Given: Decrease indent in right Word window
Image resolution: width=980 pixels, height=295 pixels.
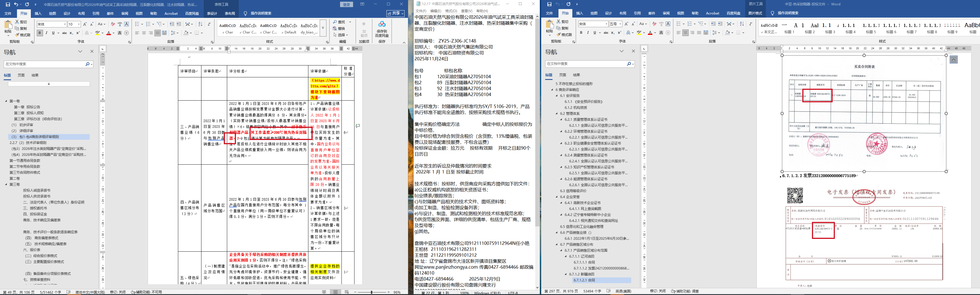Looking at the screenshot, I should (713, 24).
